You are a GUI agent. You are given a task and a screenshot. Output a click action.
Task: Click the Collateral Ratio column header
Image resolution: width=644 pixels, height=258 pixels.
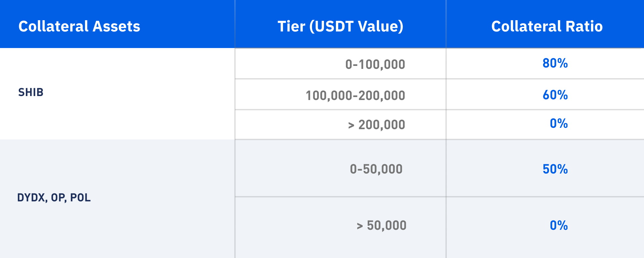(547, 26)
